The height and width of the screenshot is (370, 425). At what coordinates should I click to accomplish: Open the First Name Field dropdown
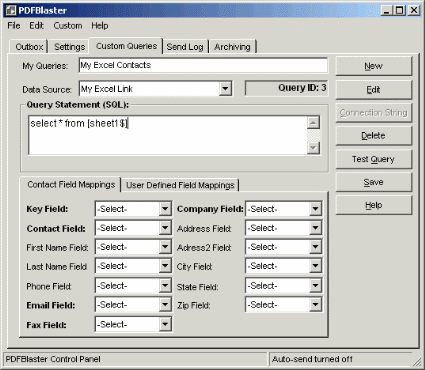pyautogui.click(x=165, y=247)
